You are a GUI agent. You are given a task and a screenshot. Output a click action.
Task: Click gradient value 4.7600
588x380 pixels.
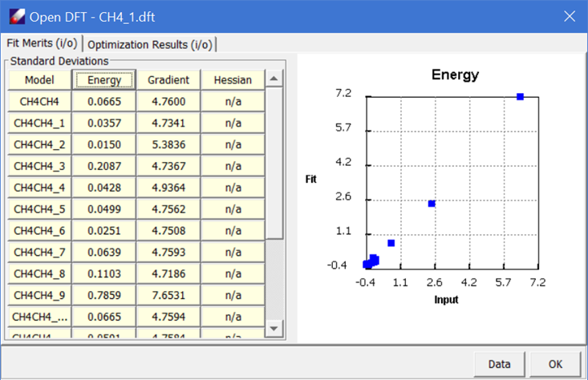coord(168,102)
